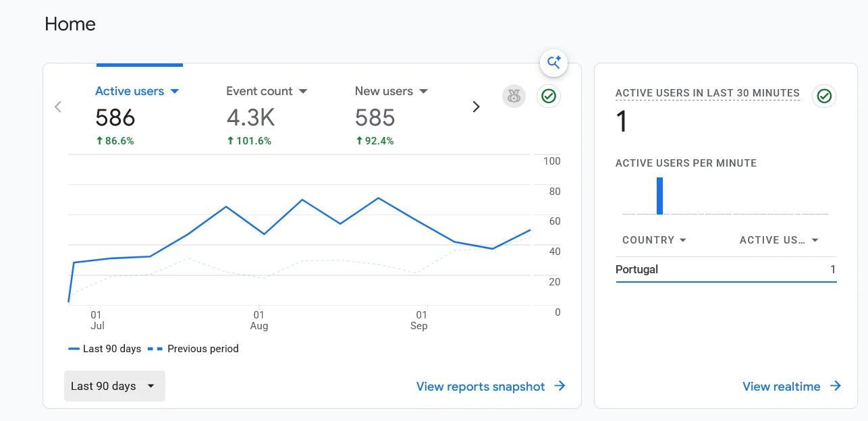Viewport: 868px width, 421px height.
Task: Open the Country dimension dropdown
Action: point(654,240)
